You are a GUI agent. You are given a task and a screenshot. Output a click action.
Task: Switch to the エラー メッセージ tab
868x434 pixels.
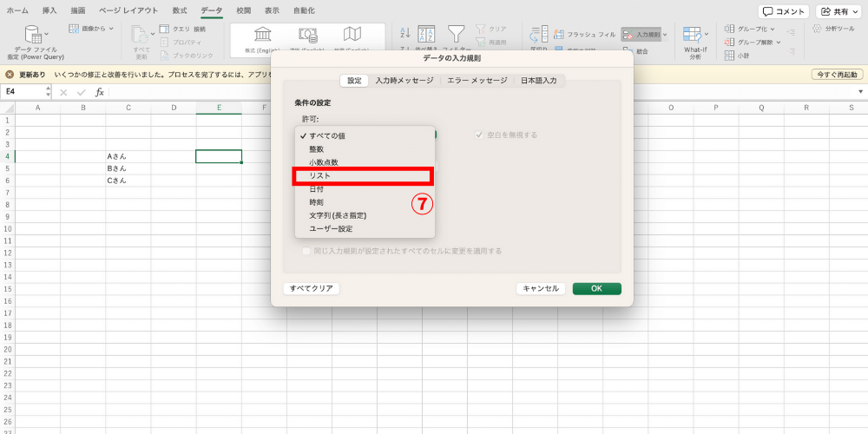(477, 81)
